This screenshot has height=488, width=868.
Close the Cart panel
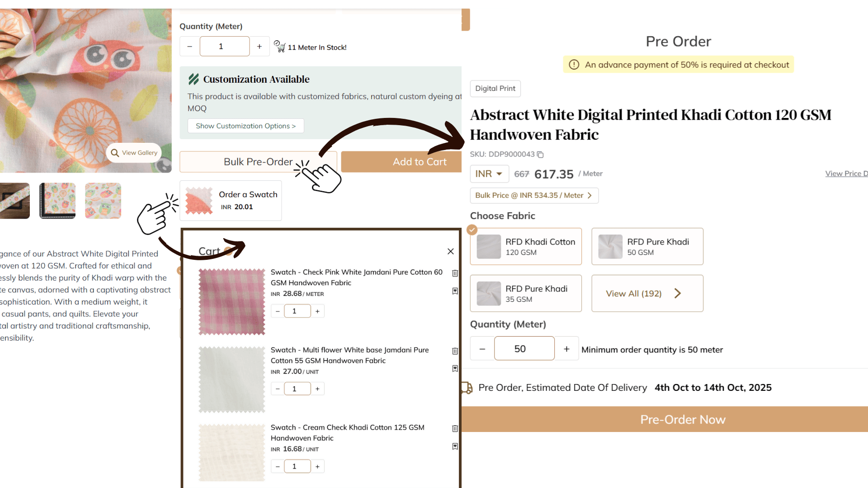point(450,251)
